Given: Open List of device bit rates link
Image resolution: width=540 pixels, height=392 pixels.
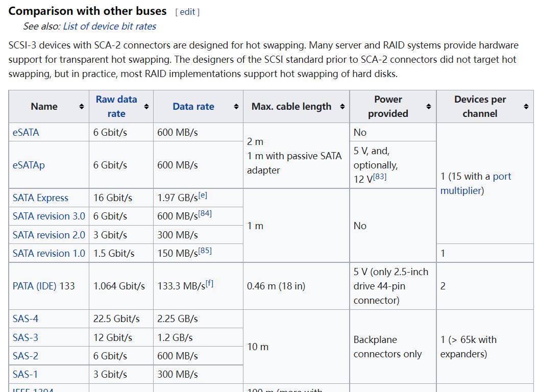Looking at the screenshot, I should (110, 26).
